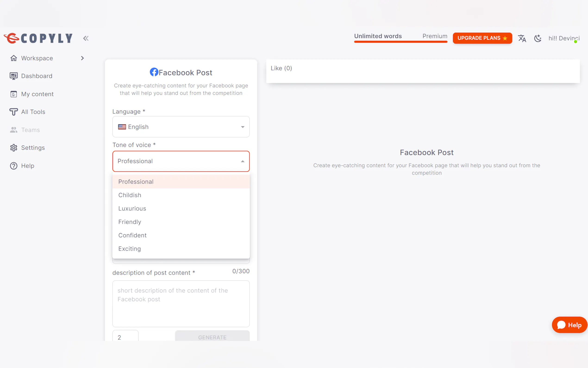Viewport: 588px width, 368px height.
Task: Toggle dark mode moon icon
Action: click(x=538, y=38)
